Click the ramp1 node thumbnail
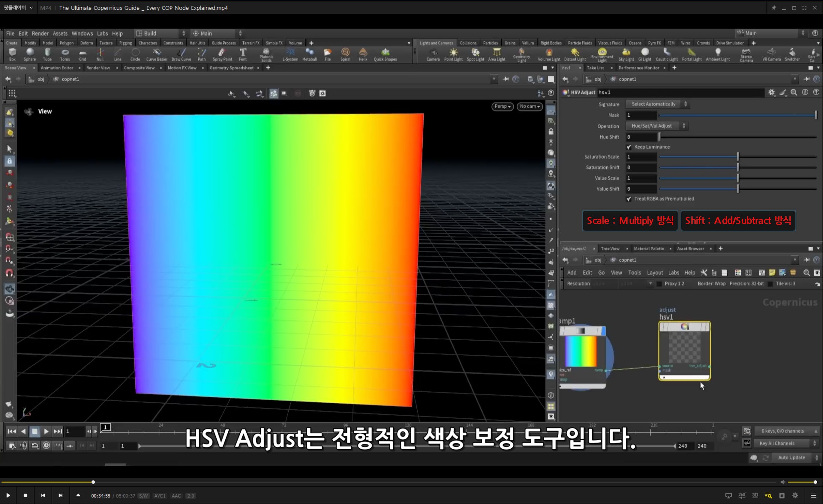The image size is (823, 504). (x=581, y=351)
